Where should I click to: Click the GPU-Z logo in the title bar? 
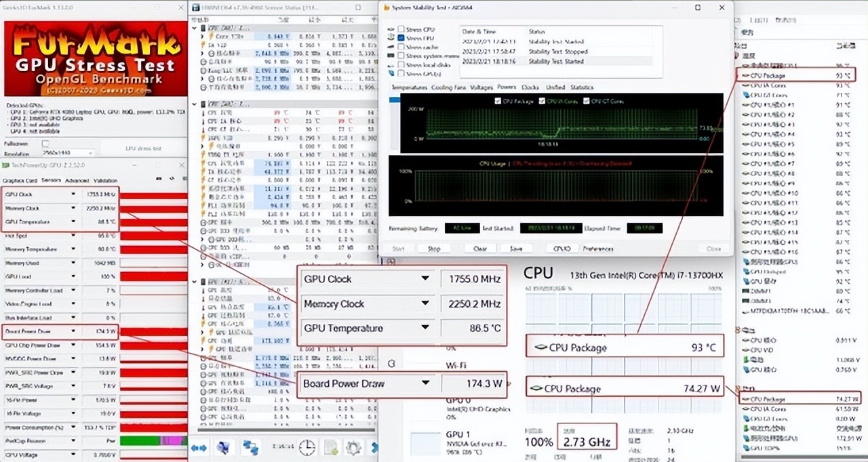[x=6, y=165]
